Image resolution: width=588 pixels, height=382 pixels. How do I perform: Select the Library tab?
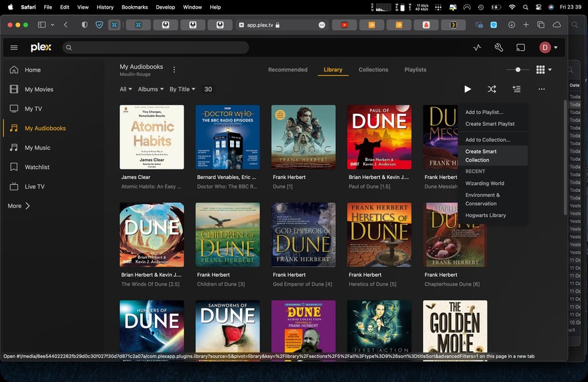coord(333,70)
